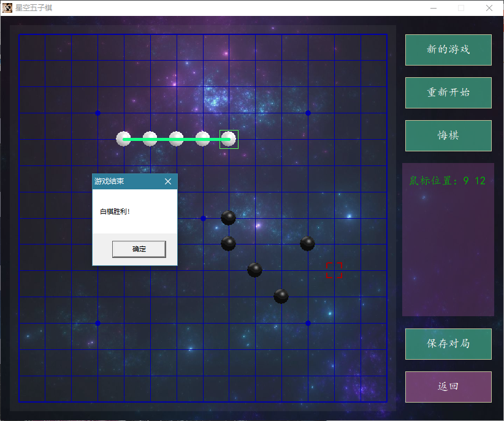This screenshot has width=504, height=421.
Task: Click the app icon in the title bar
Action: (x=7, y=8)
